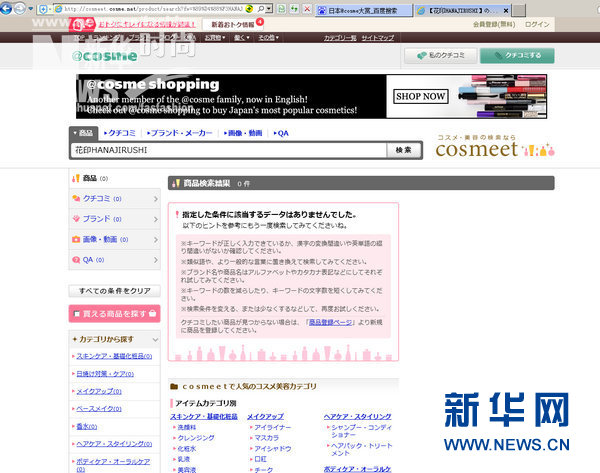
Task: Open ヘアケア・スタイリング(0) sidebar link
Action: click(114, 444)
